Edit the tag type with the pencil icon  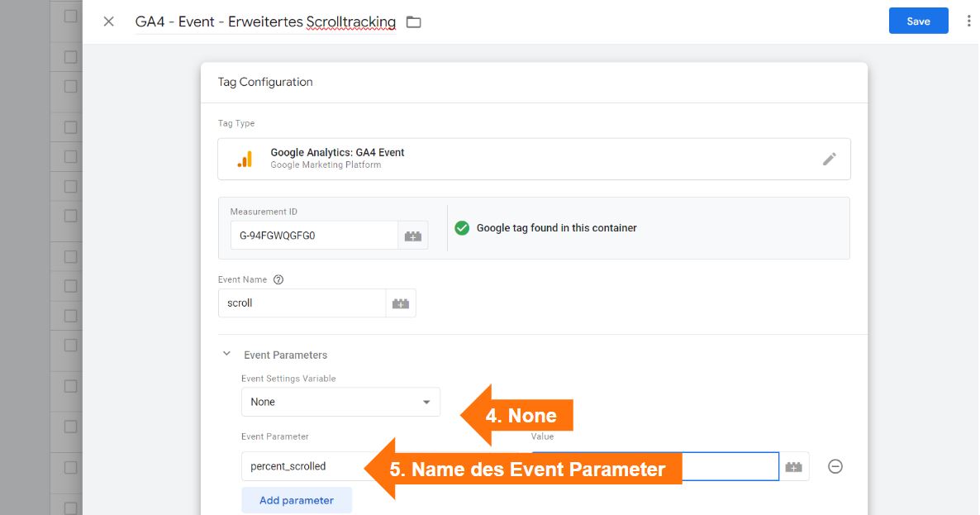click(830, 158)
